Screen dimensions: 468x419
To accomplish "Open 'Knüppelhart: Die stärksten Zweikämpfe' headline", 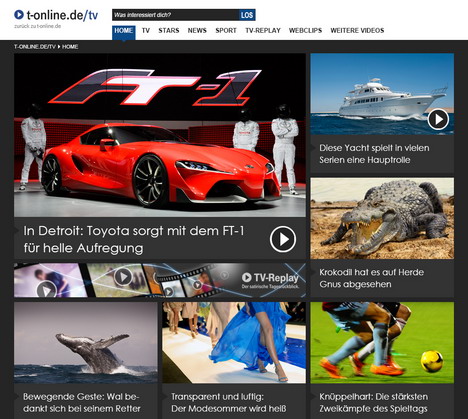I will 373,402.
